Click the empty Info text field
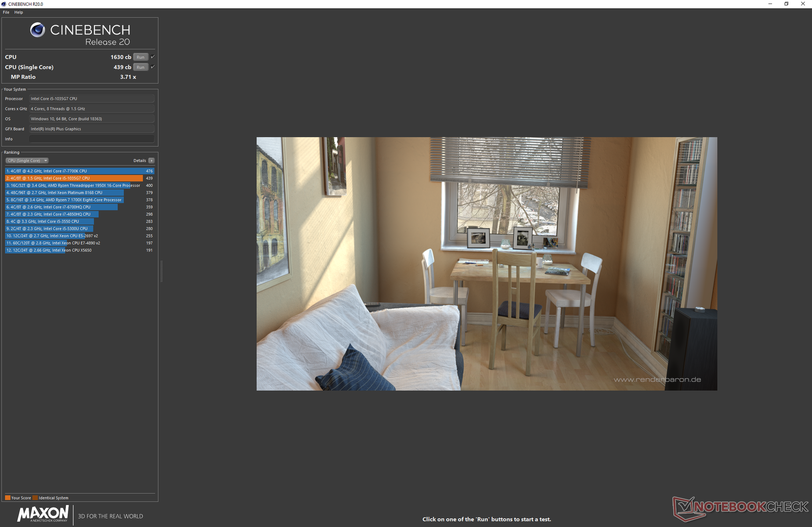 (x=91, y=139)
